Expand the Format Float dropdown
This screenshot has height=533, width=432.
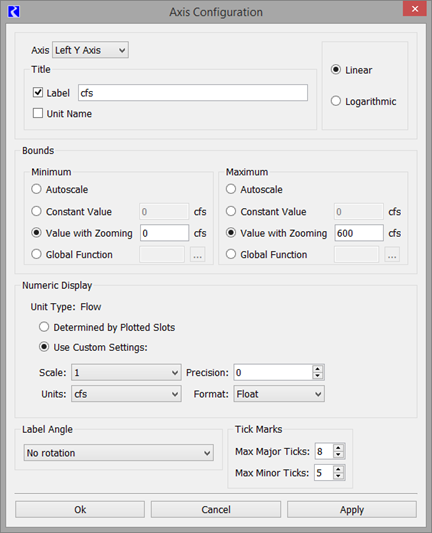click(279, 394)
